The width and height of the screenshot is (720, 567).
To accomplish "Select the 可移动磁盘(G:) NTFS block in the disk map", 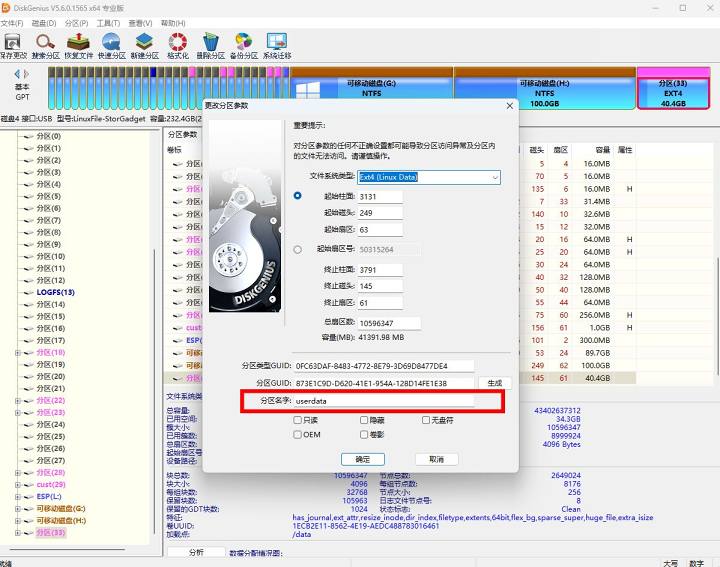I will [371, 87].
